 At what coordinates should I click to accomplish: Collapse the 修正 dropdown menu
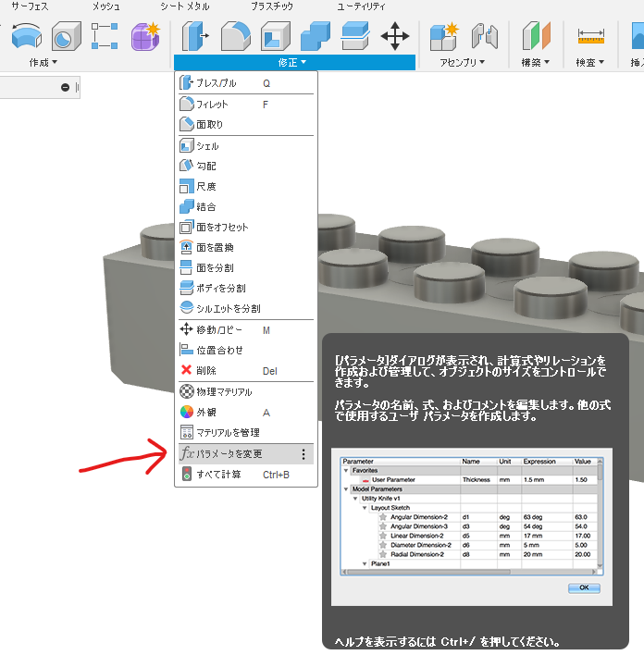click(293, 63)
